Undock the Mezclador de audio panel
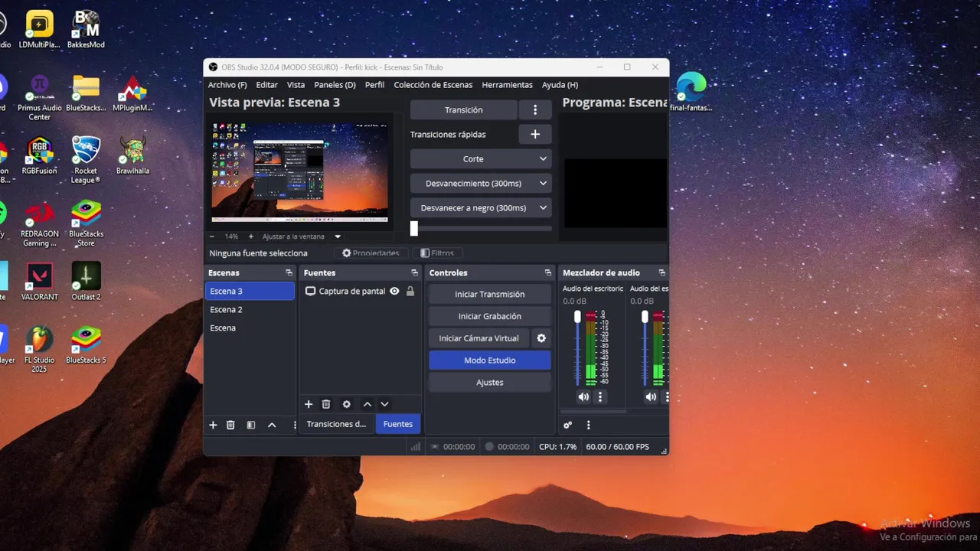This screenshot has height=551, width=980. [661, 272]
